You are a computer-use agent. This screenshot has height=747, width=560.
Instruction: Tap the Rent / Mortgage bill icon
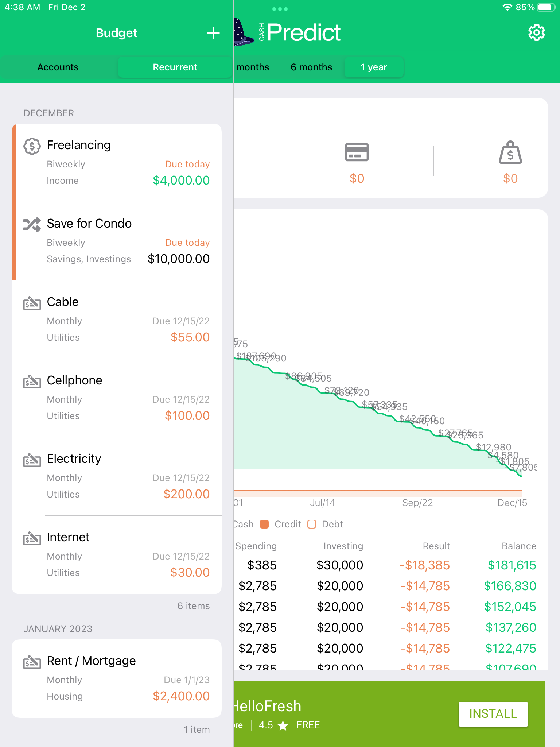click(32, 662)
